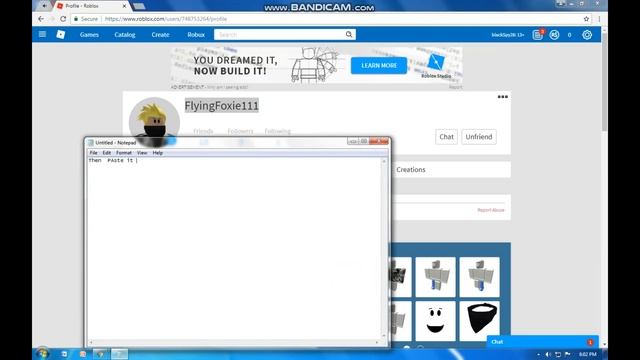Reload the page with refresh icon
The width and height of the screenshot is (640, 360).
(63, 19)
